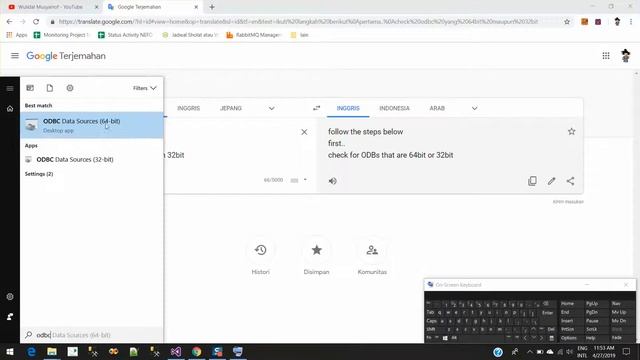
Task: Open the Google apps grid
Action: point(606,56)
